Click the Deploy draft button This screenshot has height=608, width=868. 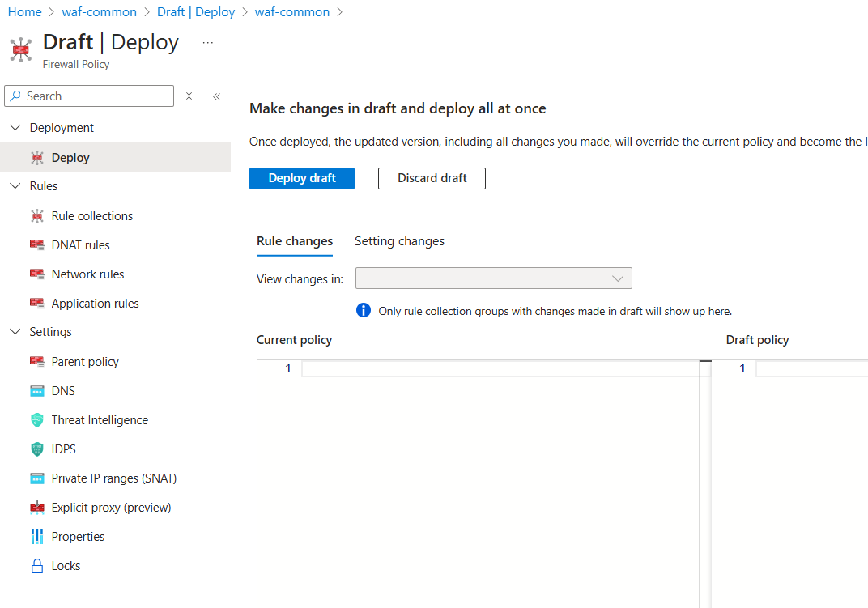(x=302, y=178)
